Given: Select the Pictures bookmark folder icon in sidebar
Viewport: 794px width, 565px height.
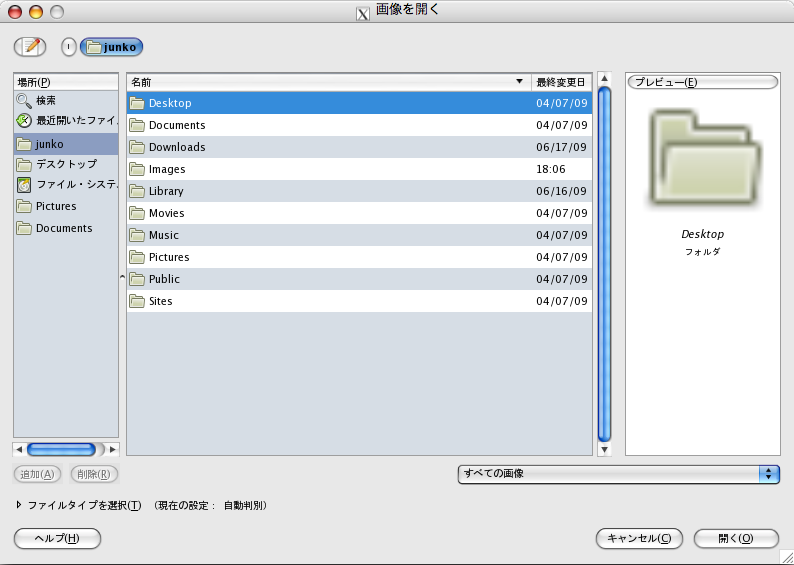Looking at the screenshot, I should tap(24, 207).
